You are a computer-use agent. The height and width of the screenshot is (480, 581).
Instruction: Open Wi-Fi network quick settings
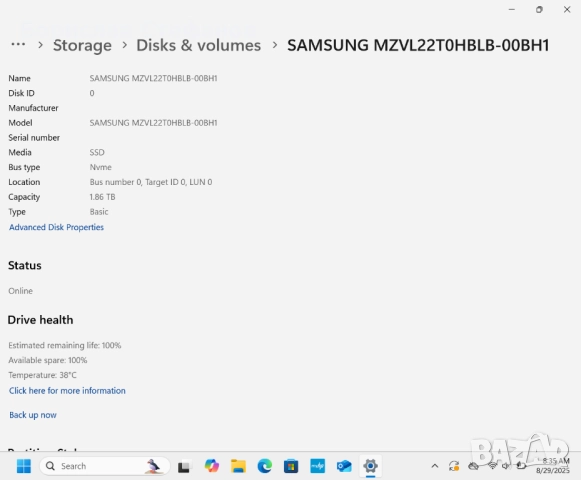[x=492, y=466]
